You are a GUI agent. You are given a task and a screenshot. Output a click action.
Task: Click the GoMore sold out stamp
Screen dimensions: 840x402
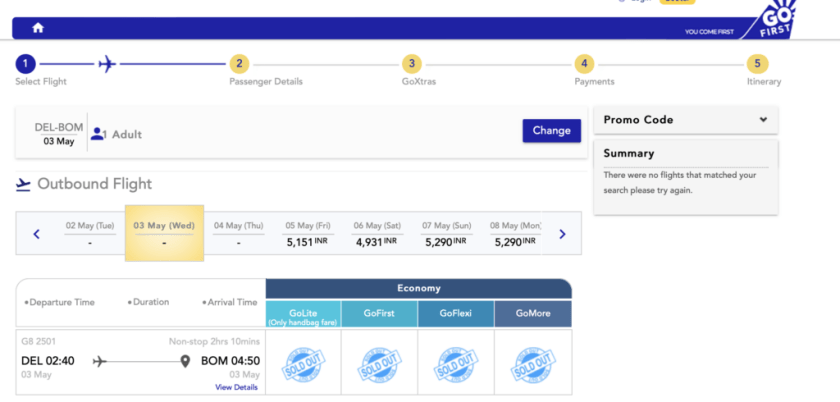(x=533, y=365)
